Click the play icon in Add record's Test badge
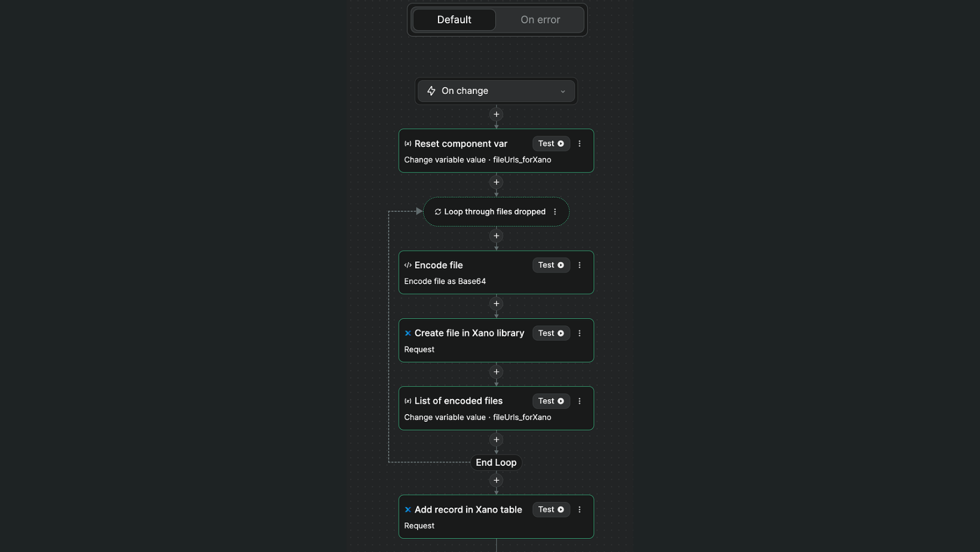The width and height of the screenshot is (980, 552). (561, 510)
